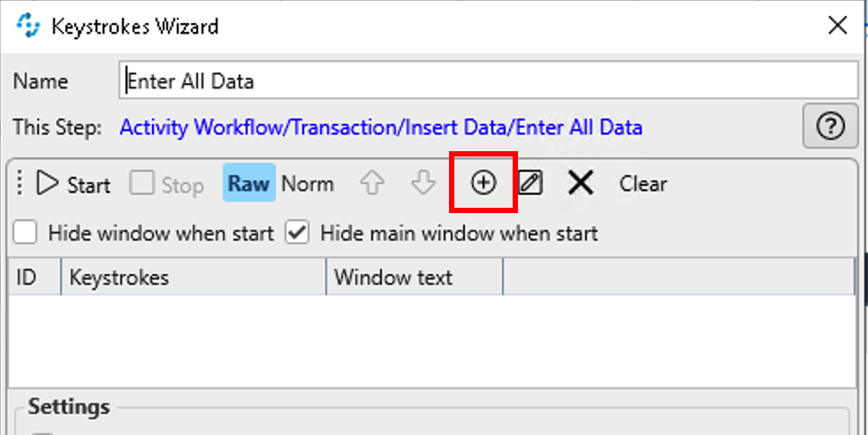The width and height of the screenshot is (868, 435).
Task: Open help with the question mark icon
Action: click(829, 127)
